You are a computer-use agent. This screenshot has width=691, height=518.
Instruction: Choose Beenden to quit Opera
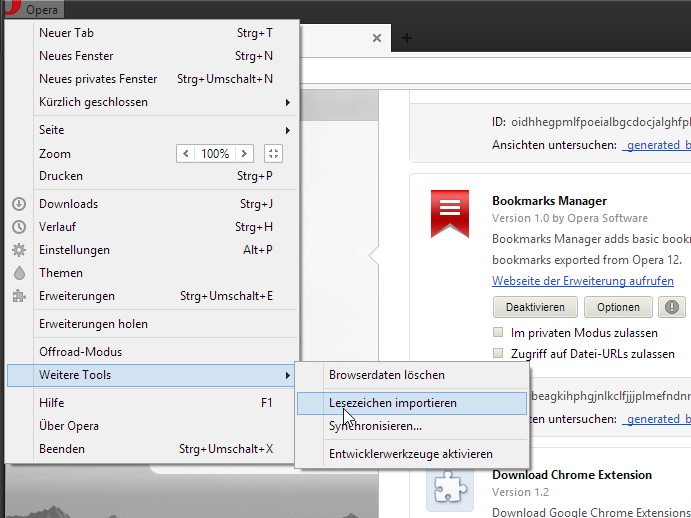152,449
